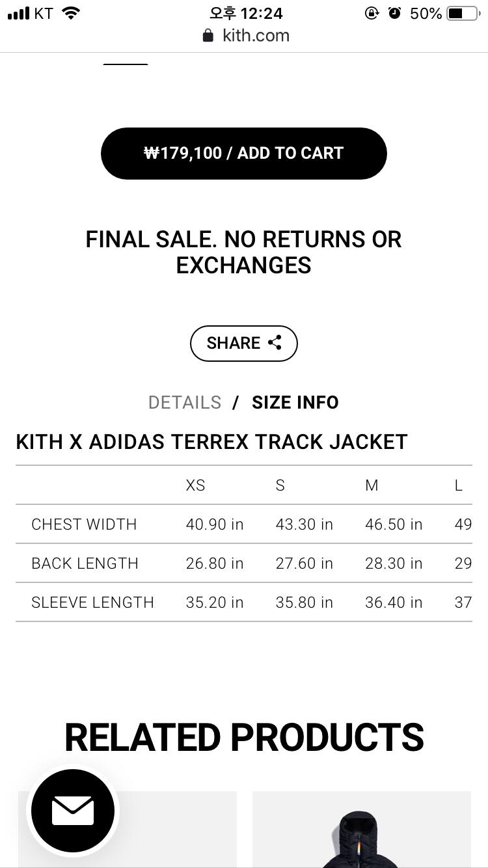This screenshot has width=488, height=868.
Task: Tap the cellular signal bars icon
Action: coord(18,13)
